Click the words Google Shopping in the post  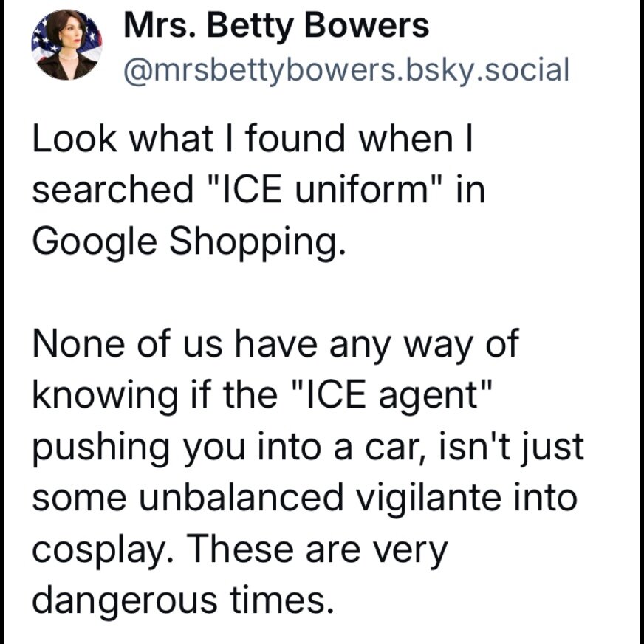click(x=189, y=241)
